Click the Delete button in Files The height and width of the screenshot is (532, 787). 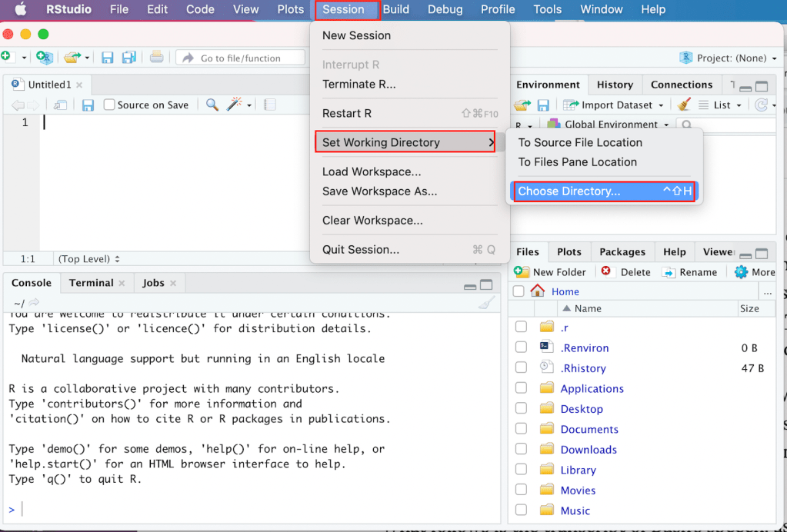(625, 272)
